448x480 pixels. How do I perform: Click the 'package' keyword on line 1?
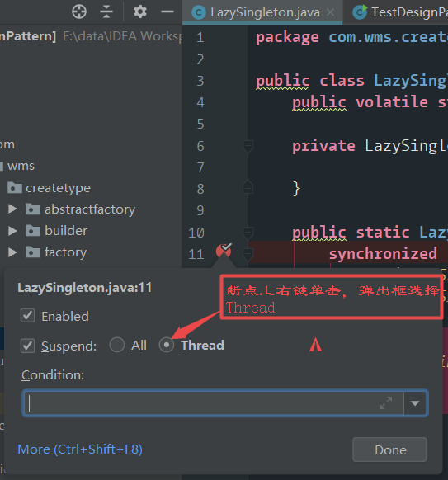(x=287, y=38)
